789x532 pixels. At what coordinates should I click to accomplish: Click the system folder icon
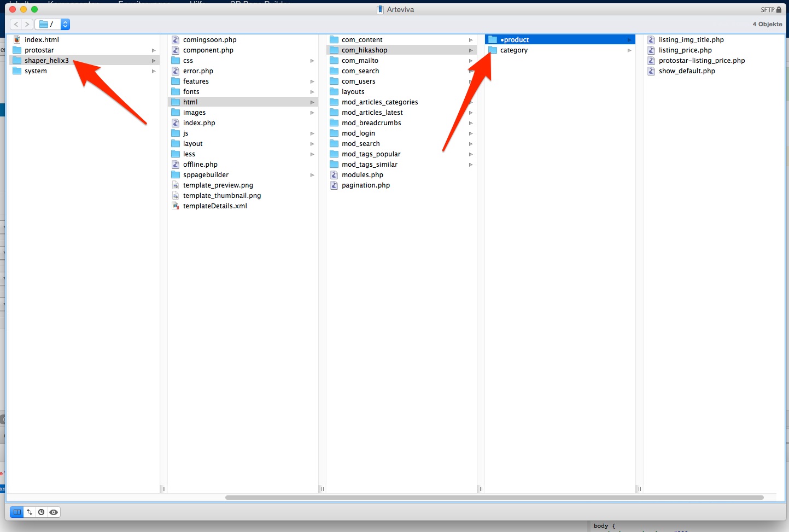[17, 71]
